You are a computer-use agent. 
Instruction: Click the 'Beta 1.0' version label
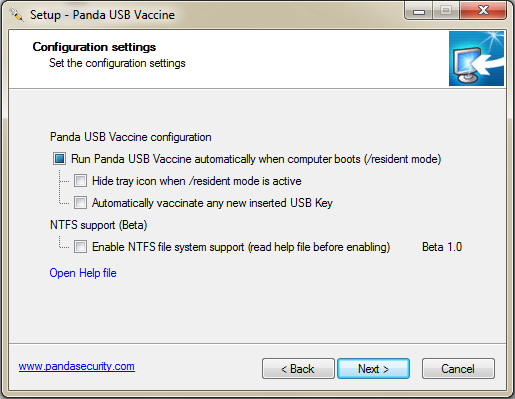pos(442,247)
